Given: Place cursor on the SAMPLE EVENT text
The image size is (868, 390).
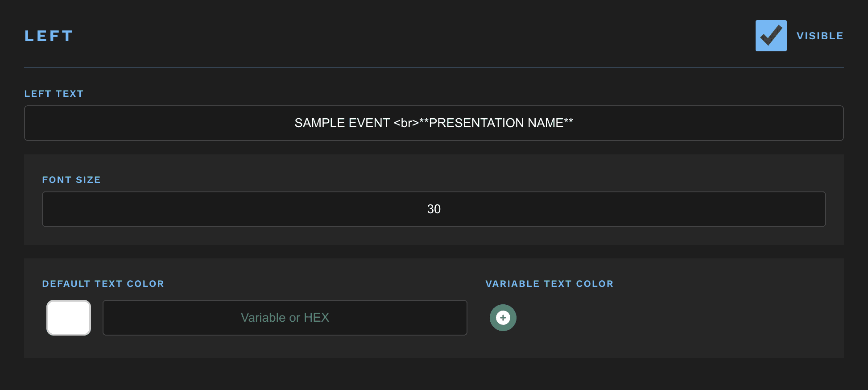Looking at the screenshot, I should tap(342, 123).
